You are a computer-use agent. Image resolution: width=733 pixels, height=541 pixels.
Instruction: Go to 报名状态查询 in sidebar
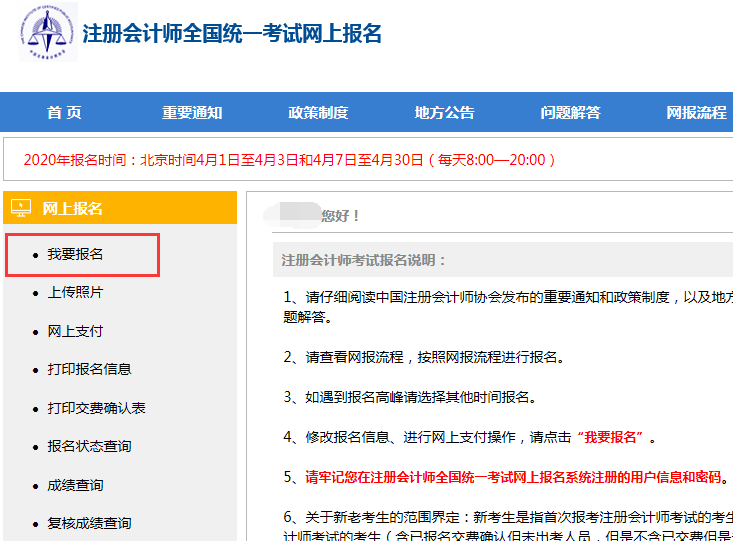coord(89,446)
